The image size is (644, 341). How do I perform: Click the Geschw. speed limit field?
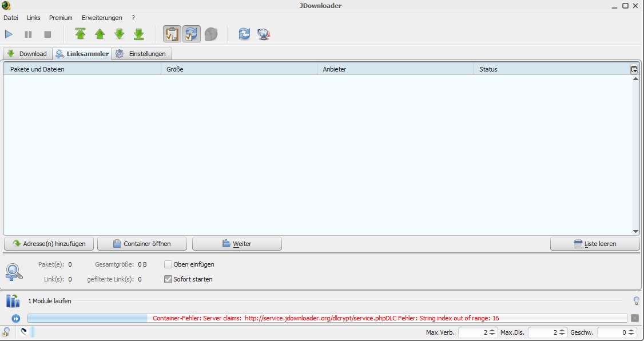click(612, 332)
